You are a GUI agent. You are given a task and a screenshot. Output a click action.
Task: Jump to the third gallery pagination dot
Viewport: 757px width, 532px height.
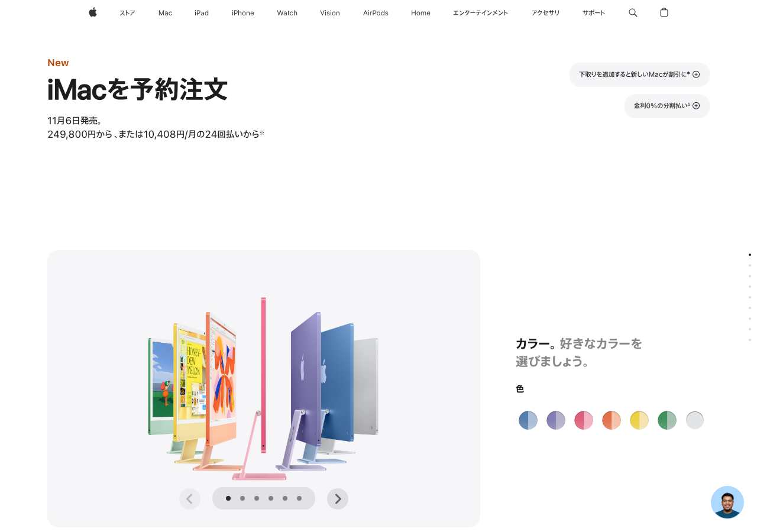(x=257, y=498)
